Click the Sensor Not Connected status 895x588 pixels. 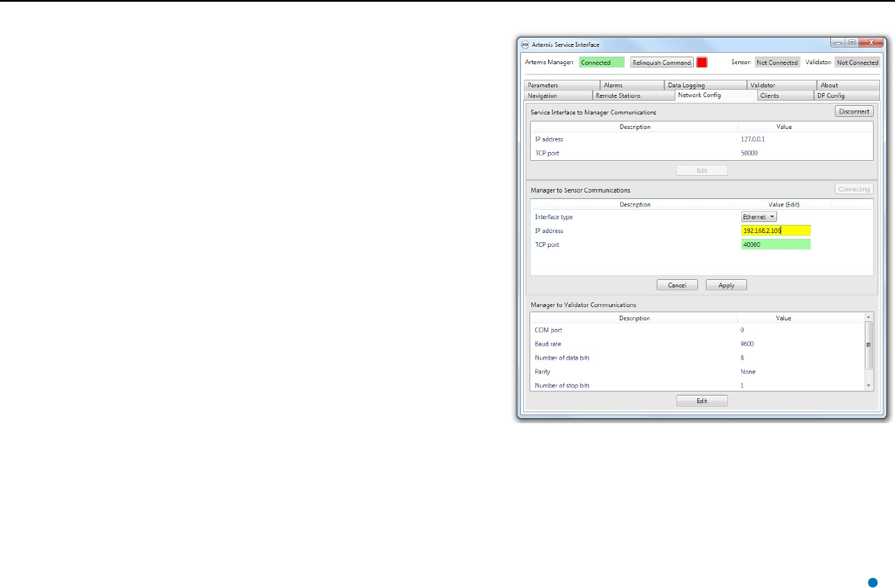click(x=777, y=62)
